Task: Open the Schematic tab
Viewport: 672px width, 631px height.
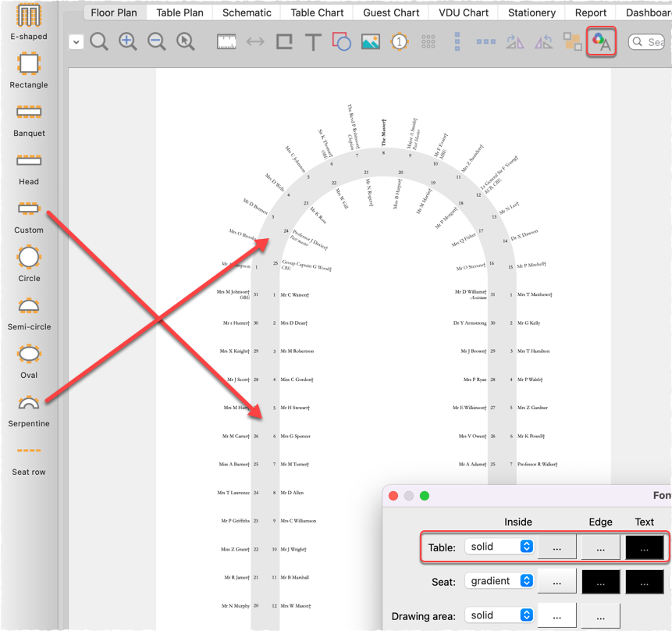Action: (x=247, y=12)
